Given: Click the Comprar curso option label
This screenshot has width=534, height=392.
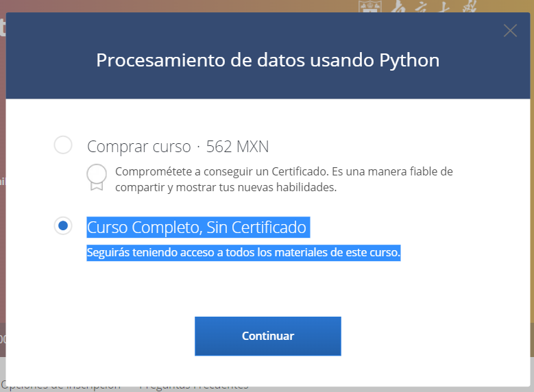Looking at the screenshot, I should (x=139, y=146).
